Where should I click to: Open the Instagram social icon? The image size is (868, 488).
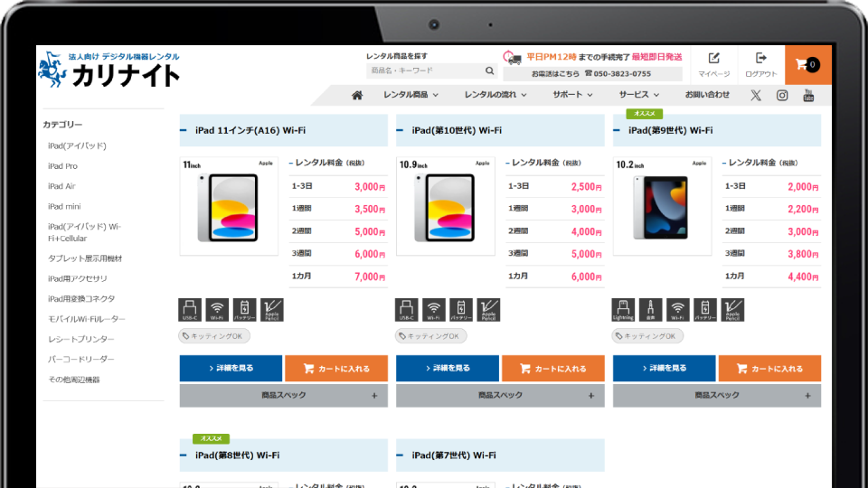(782, 95)
